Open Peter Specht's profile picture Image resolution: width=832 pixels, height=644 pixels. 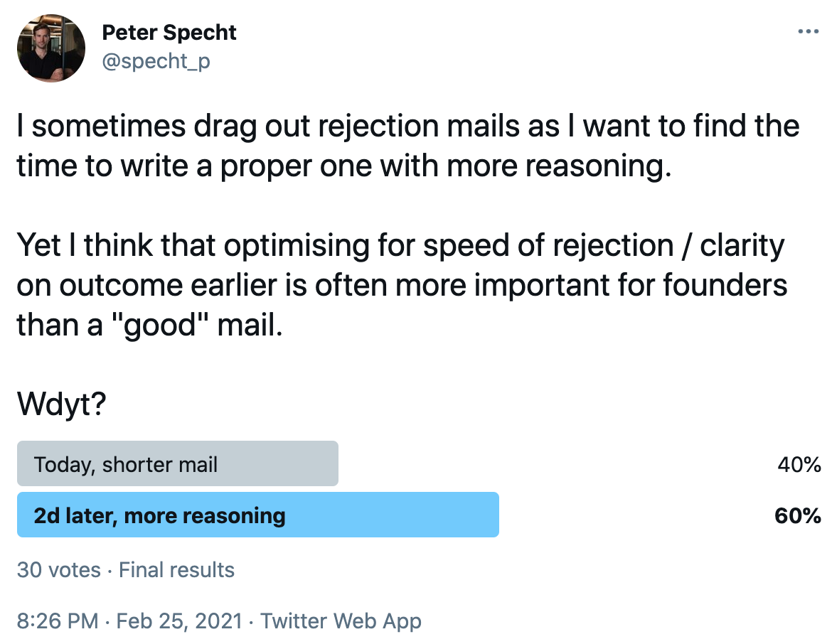pos(51,48)
